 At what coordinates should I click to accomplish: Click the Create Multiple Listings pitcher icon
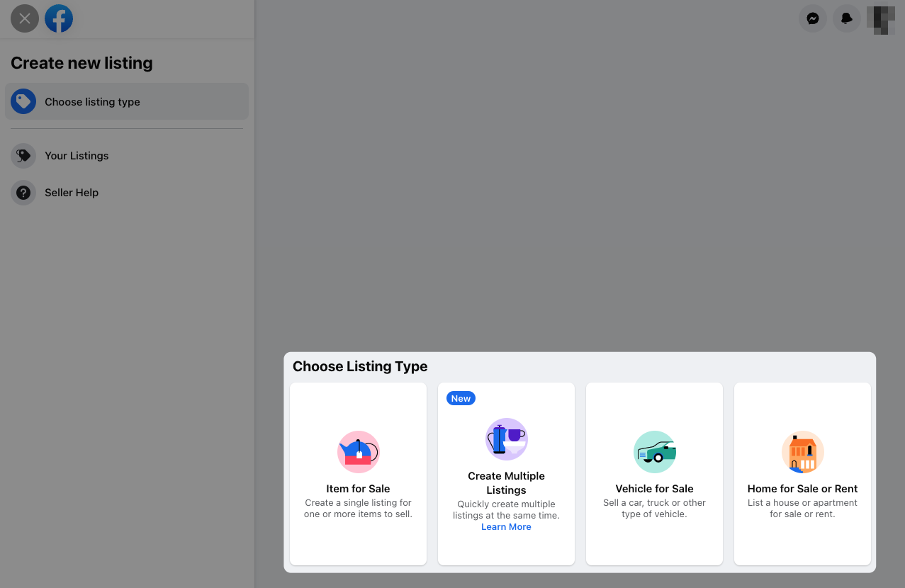click(x=506, y=439)
